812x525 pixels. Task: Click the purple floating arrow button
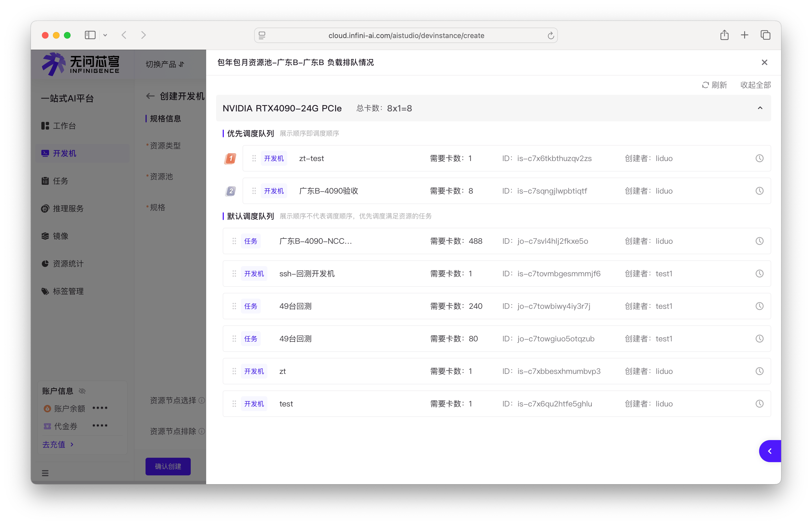coord(770,451)
